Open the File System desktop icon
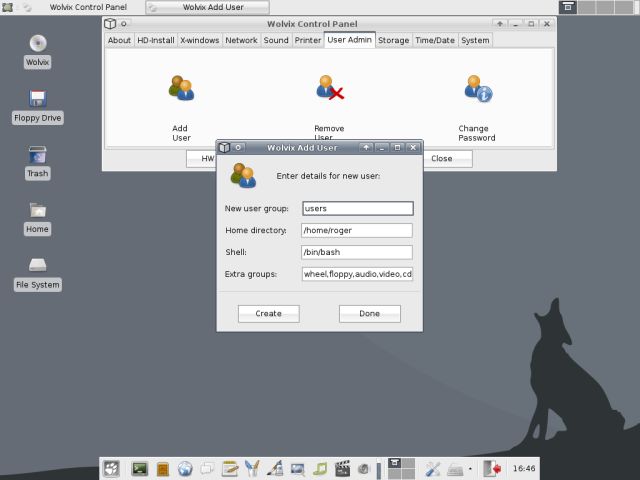 tap(38, 265)
